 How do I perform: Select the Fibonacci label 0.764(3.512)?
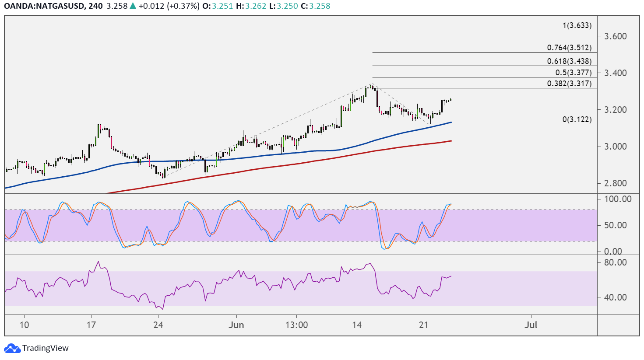tap(569, 48)
